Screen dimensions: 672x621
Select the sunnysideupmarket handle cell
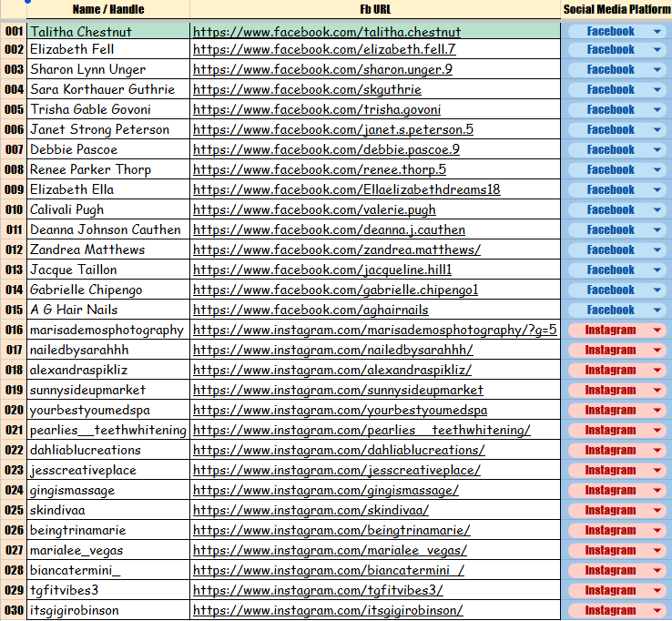coord(108,390)
